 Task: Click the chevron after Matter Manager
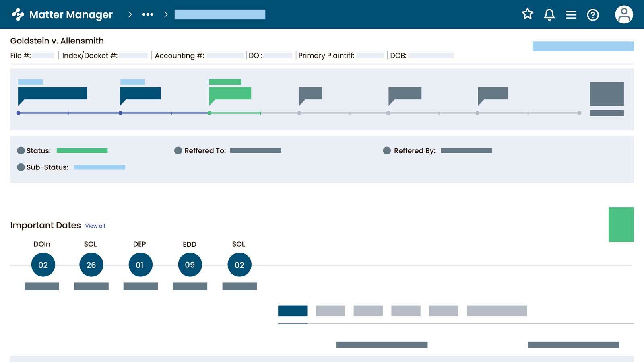130,14
